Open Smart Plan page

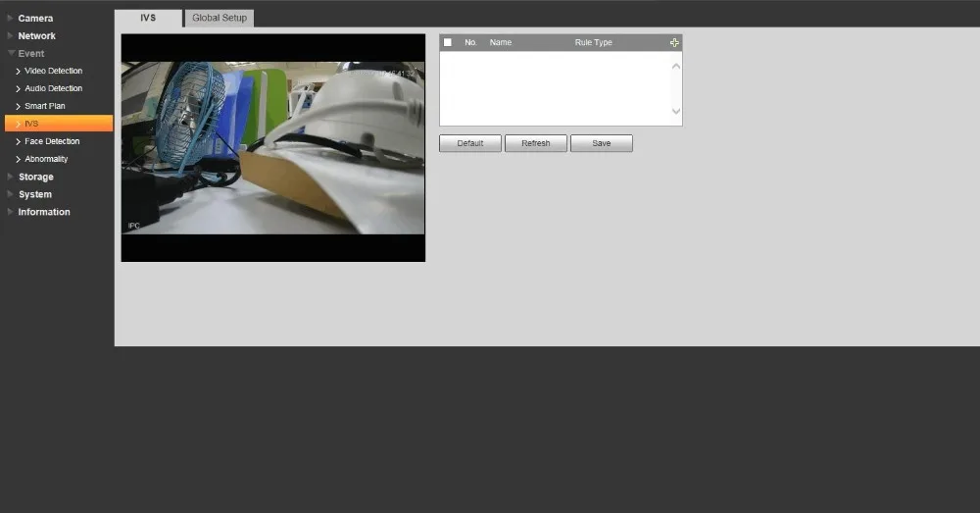44,106
